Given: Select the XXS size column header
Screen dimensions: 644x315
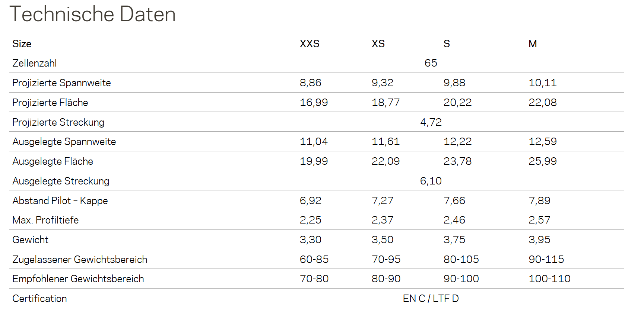Looking at the screenshot, I should [310, 44].
